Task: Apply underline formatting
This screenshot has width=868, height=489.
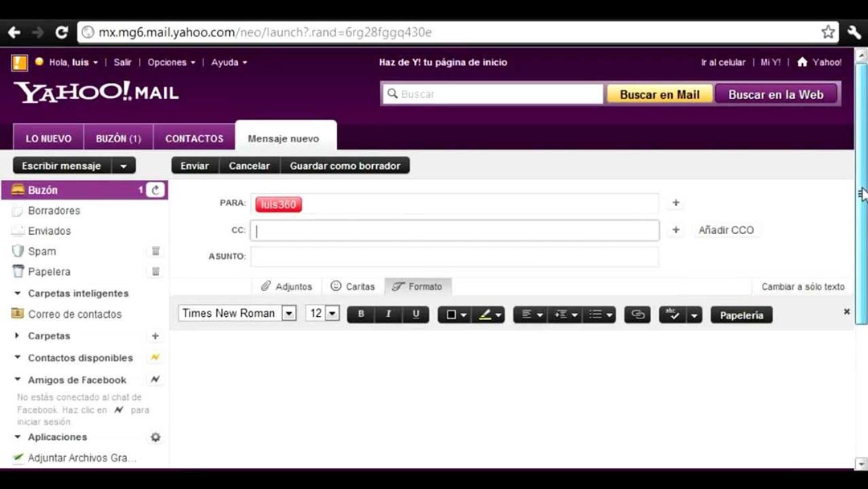Action: click(x=416, y=314)
